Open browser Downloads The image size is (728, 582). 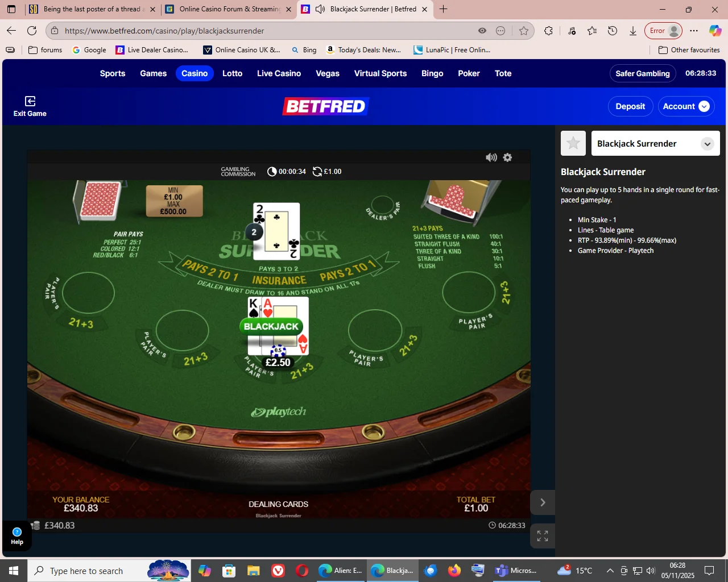click(x=633, y=31)
